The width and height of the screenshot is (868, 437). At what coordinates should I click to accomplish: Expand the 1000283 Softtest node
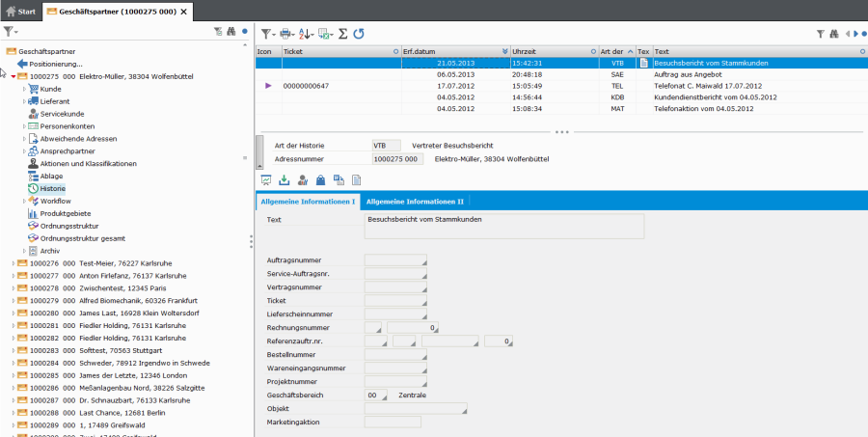tap(14, 350)
